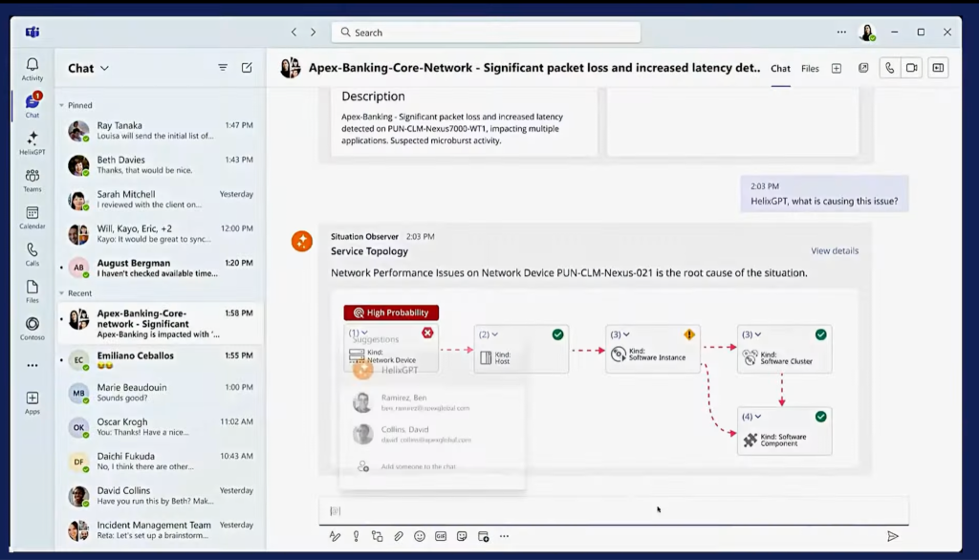The width and height of the screenshot is (979, 560).
Task: View details of Service Topology
Action: [835, 251]
